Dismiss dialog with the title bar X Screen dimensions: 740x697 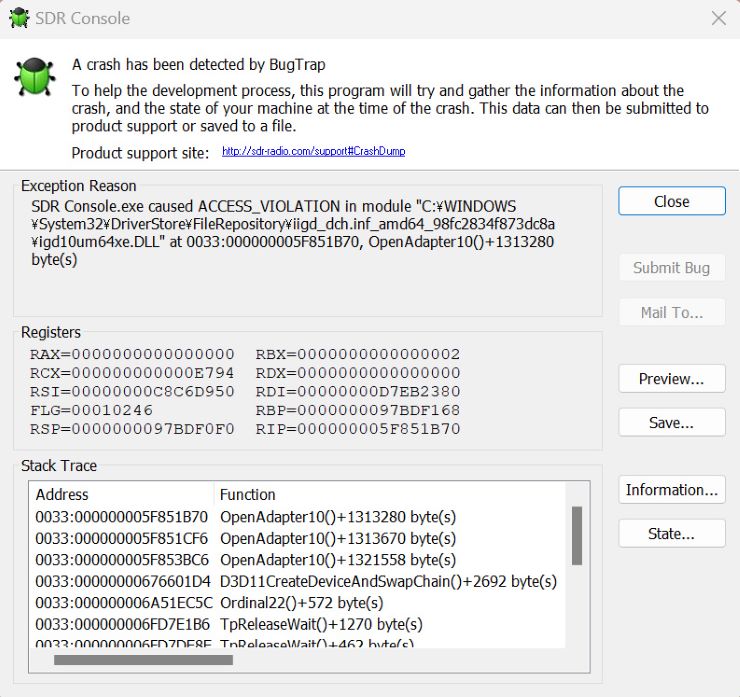point(719,18)
